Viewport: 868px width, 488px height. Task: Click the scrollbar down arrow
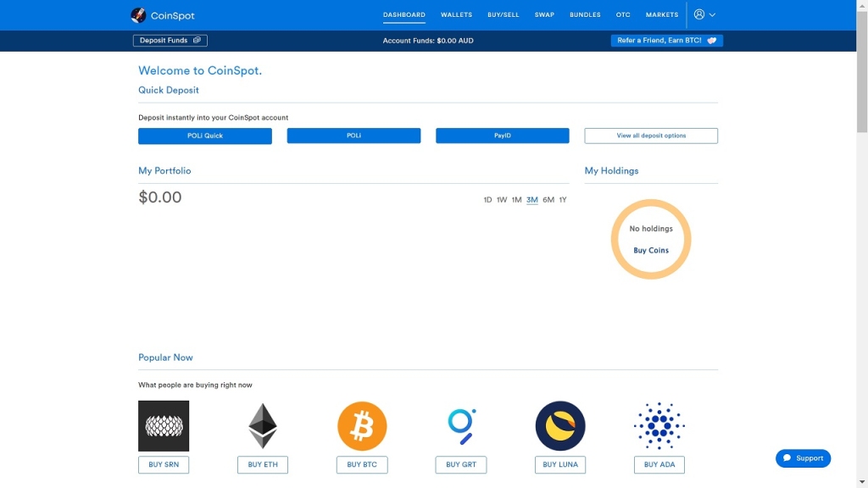(862, 482)
